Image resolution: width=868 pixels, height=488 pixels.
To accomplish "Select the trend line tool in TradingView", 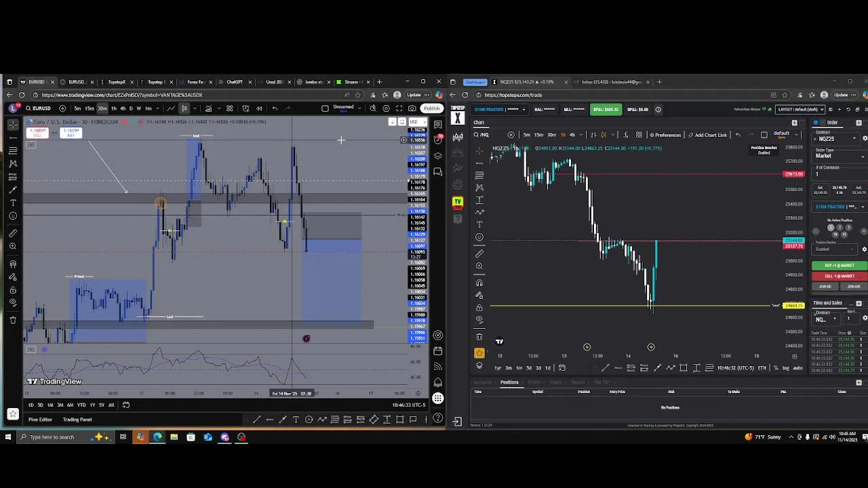I will (x=13, y=138).
